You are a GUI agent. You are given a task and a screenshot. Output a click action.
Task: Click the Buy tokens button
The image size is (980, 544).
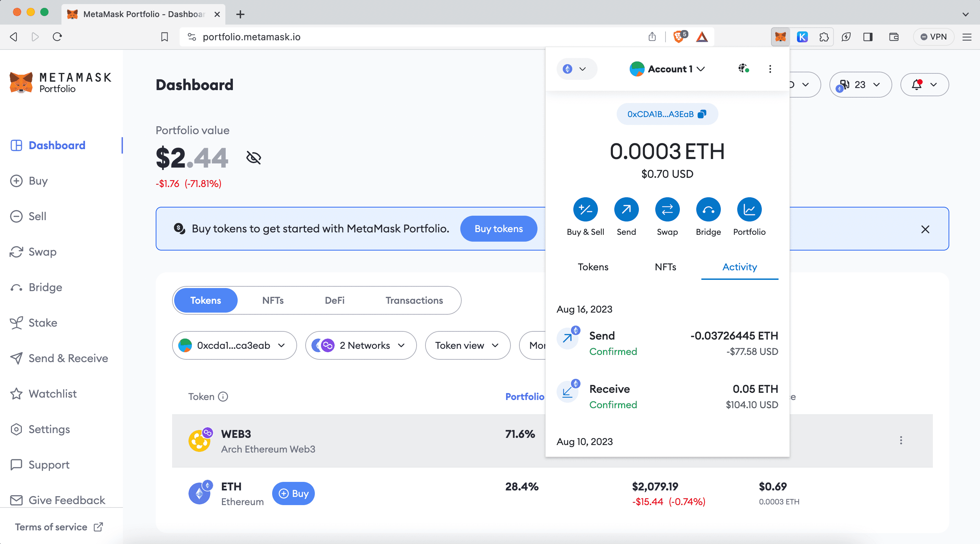click(x=499, y=228)
